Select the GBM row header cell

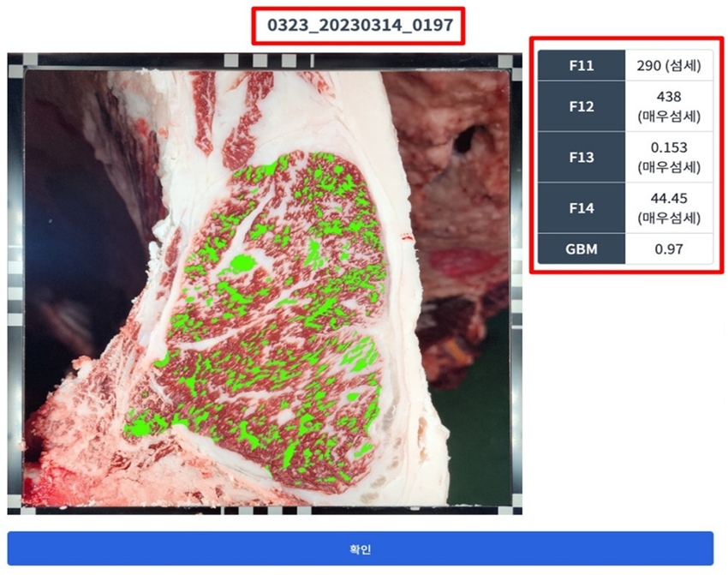coord(582,249)
